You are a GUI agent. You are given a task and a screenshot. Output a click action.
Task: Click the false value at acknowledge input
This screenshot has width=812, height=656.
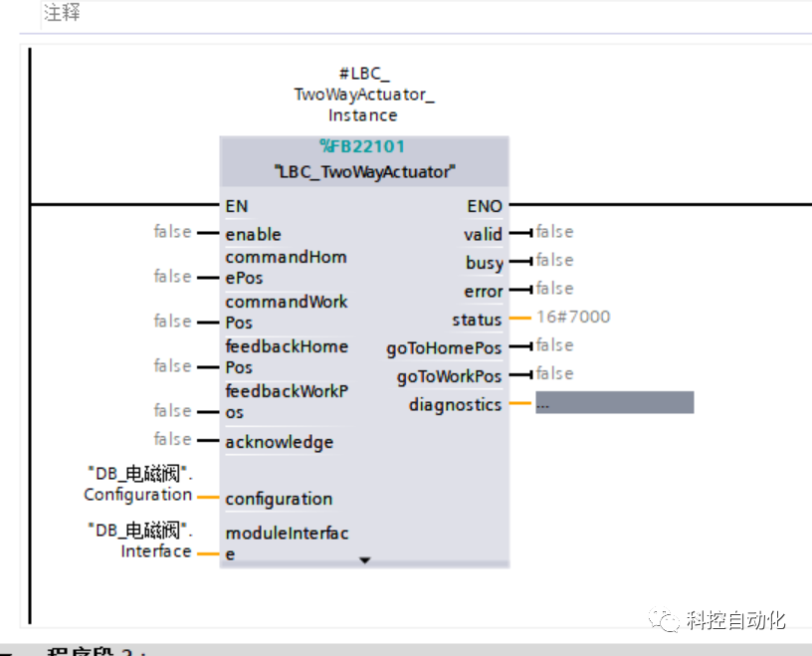[x=172, y=439]
